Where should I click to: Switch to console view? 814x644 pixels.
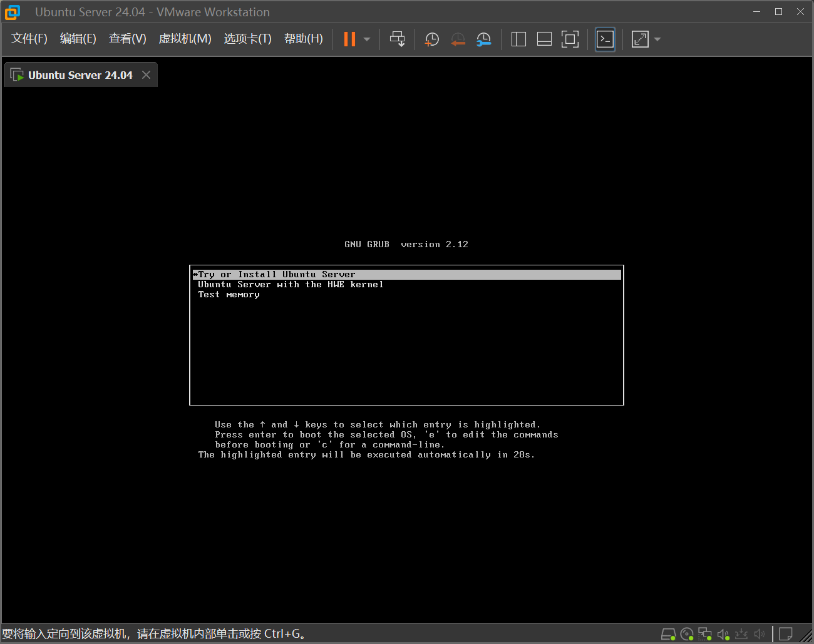point(605,39)
